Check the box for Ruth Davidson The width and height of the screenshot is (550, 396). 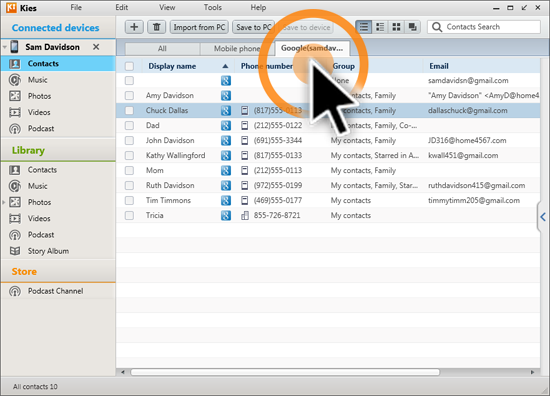(129, 185)
